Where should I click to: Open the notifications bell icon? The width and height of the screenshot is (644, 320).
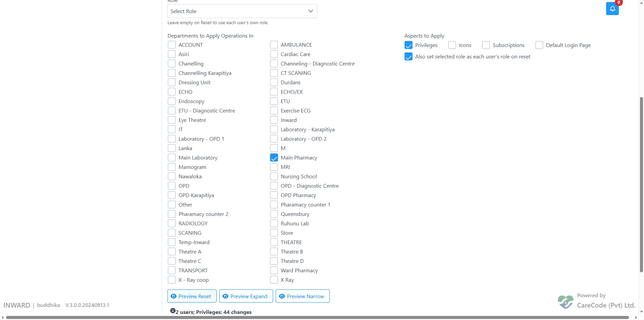tap(612, 9)
